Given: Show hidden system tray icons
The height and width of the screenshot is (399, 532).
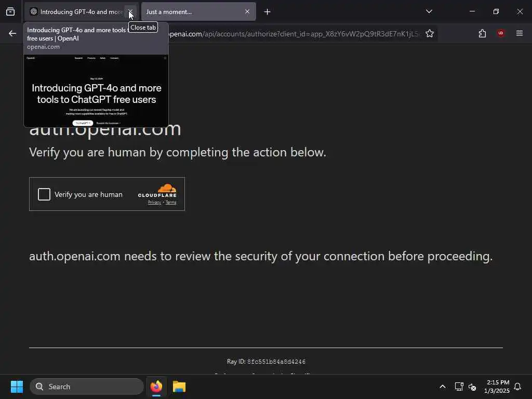Looking at the screenshot, I should 443,387.
